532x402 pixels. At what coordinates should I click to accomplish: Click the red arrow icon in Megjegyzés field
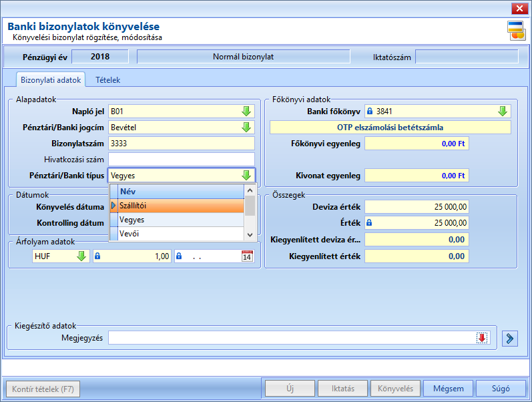coord(482,338)
